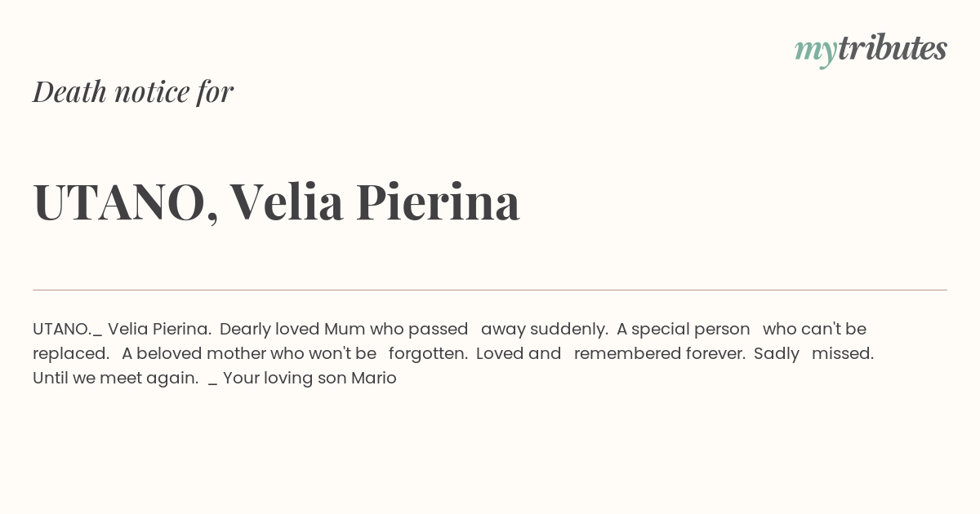Click the signature "Your loving son Mario"
The image size is (980, 514).
tap(310, 378)
